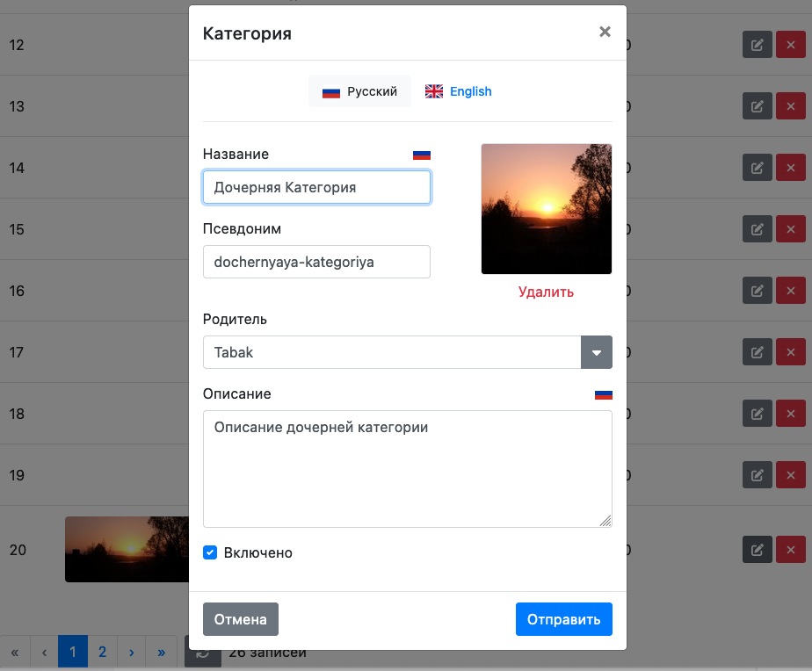
Task: Click the resize handle of Описание textarea
Action: [x=605, y=521]
